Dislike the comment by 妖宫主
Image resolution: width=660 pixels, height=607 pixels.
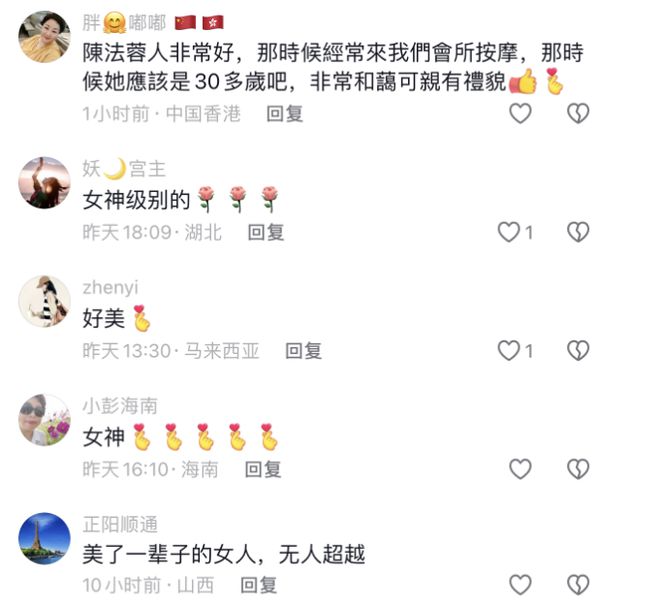pyautogui.click(x=578, y=232)
